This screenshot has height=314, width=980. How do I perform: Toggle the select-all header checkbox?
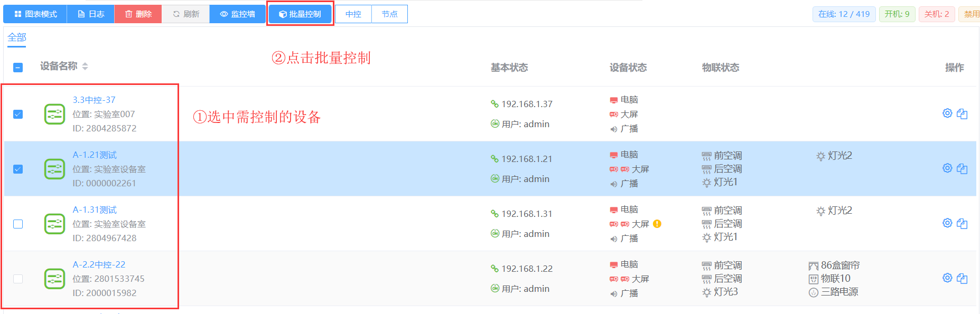click(x=18, y=68)
